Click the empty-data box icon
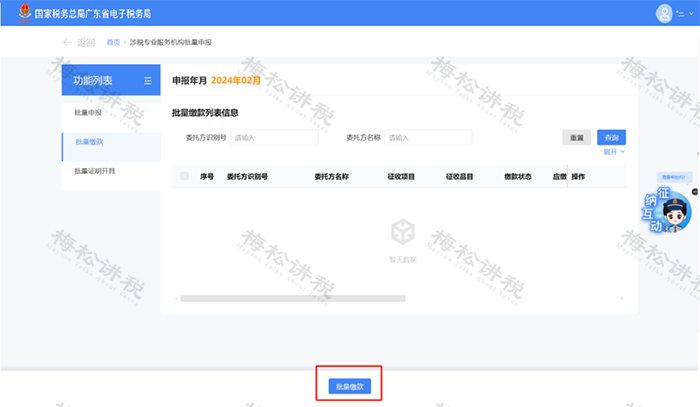Viewport: 700px width, 407px height. tap(403, 232)
